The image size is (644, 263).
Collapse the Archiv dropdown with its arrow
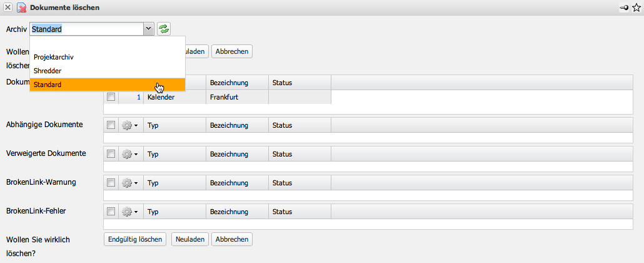[x=148, y=29]
